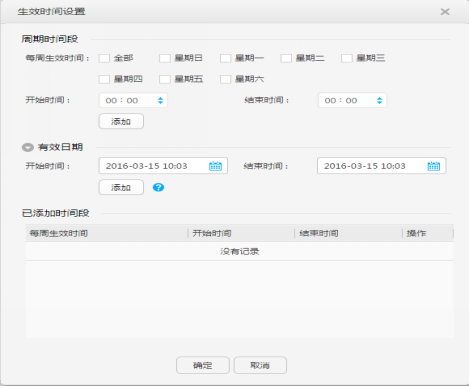Confirm with the 确定 button
Image resolution: width=470 pixels, height=386 pixels.
coord(203,365)
